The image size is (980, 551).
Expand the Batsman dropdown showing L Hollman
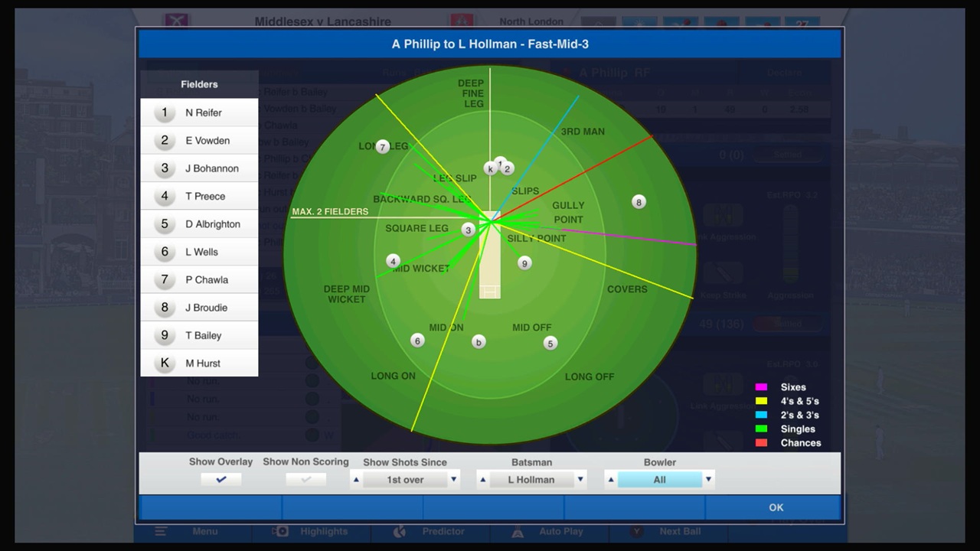[x=531, y=479]
